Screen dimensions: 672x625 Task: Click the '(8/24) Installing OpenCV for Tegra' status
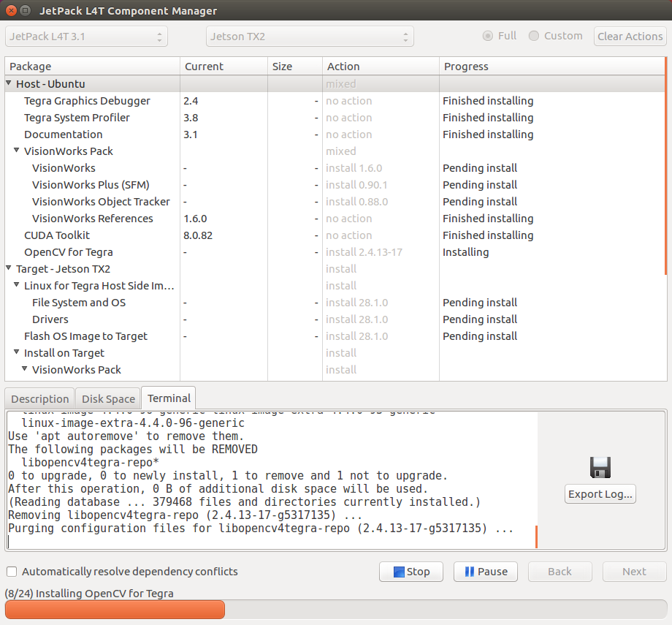pyautogui.click(x=89, y=594)
